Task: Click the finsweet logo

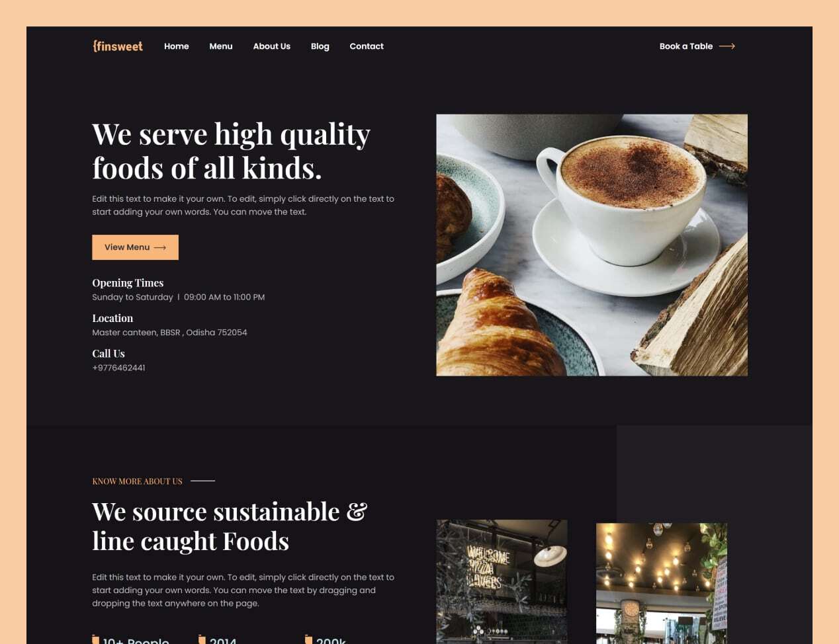Action: [118, 46]
